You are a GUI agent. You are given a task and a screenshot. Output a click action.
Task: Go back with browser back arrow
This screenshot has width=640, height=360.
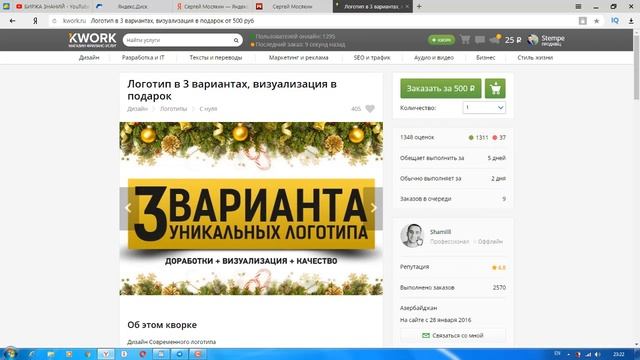13,21
